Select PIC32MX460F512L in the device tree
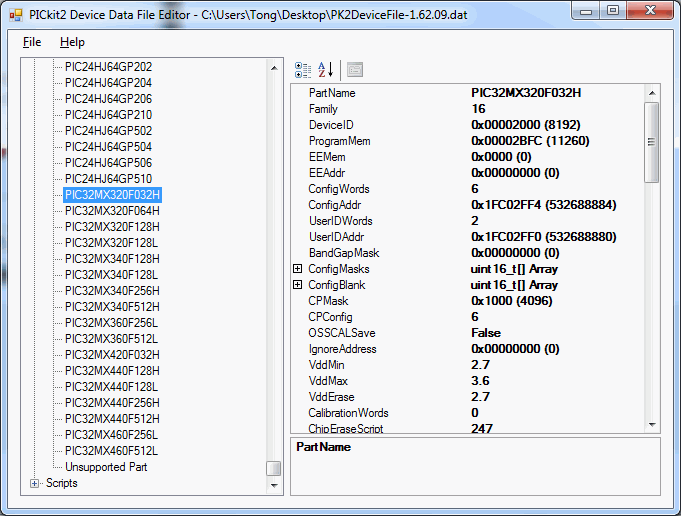This screenshot has height=516, width=681. [x=112, y=451]
